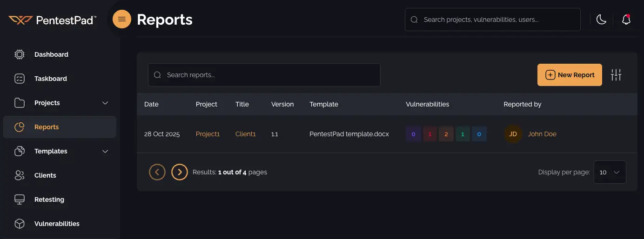The width and height of the screenshot is (644, 239).
Task: Open Taskboard in the sidebar
Action: [x=60, y=79]
